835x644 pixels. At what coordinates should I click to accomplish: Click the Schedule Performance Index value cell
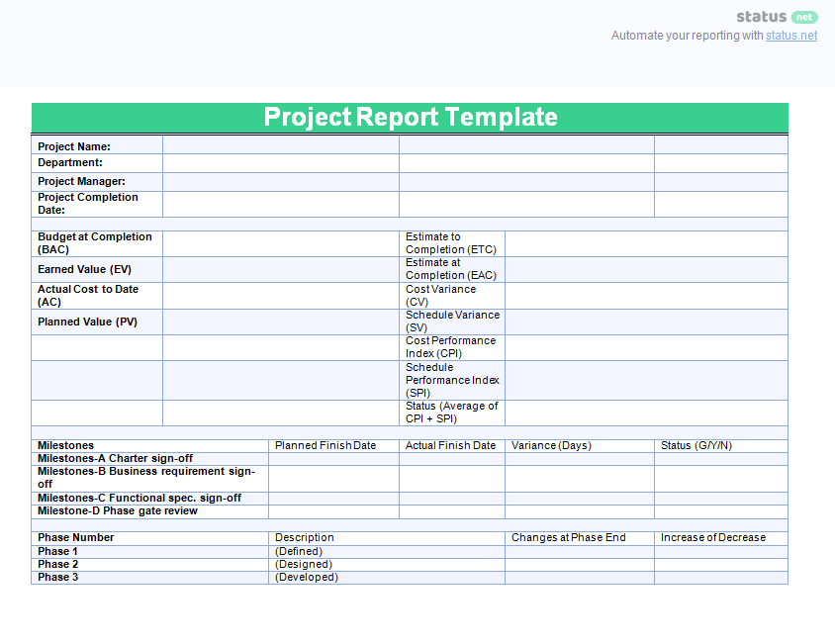[x=645, y=380]
